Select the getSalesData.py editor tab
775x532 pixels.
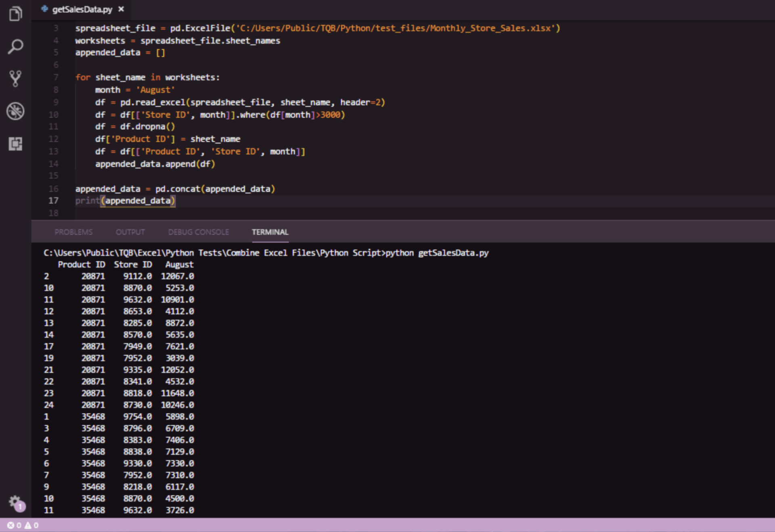[x=82, y=9]
